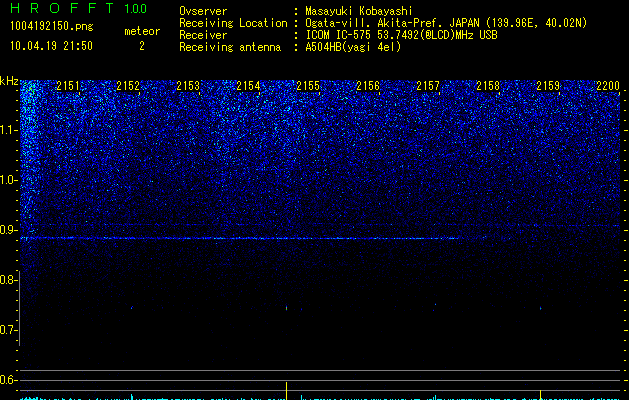Screen dimensions: 629x400
Task: Click the meteor label
Action: 142,31
